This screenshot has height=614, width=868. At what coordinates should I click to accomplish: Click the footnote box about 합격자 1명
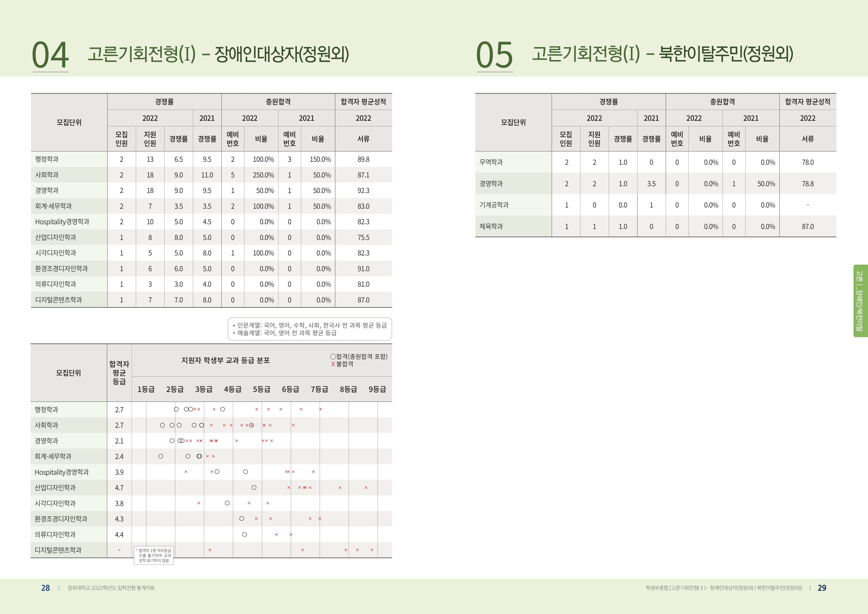click(154, 555)
